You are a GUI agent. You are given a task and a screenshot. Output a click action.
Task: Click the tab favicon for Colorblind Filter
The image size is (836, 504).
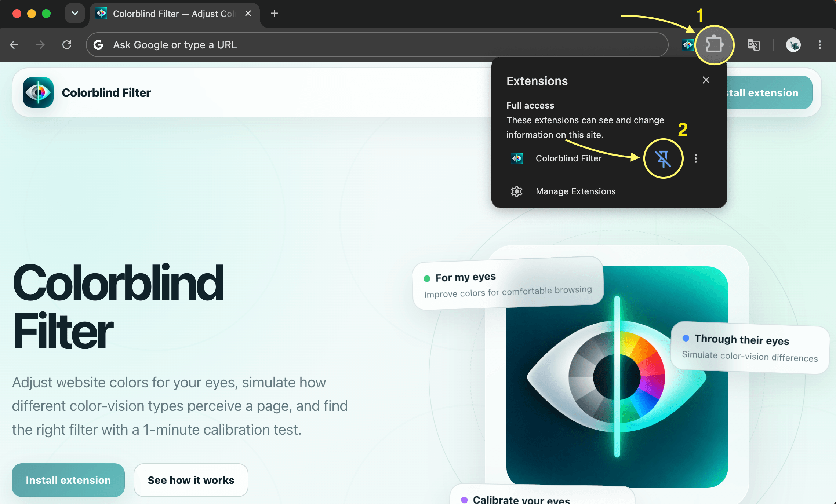click(101, 14)
